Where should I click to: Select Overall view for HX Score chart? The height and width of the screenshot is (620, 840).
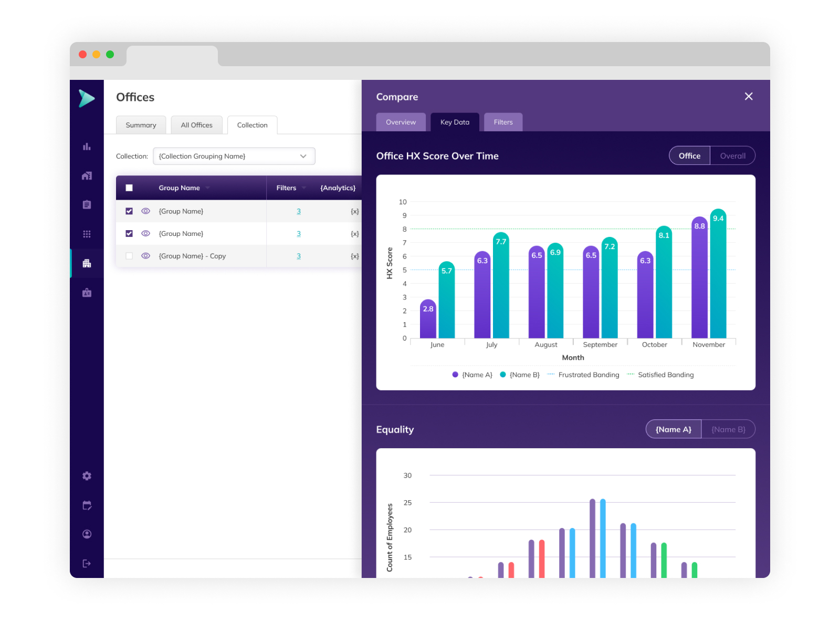[x=732, y=156]
